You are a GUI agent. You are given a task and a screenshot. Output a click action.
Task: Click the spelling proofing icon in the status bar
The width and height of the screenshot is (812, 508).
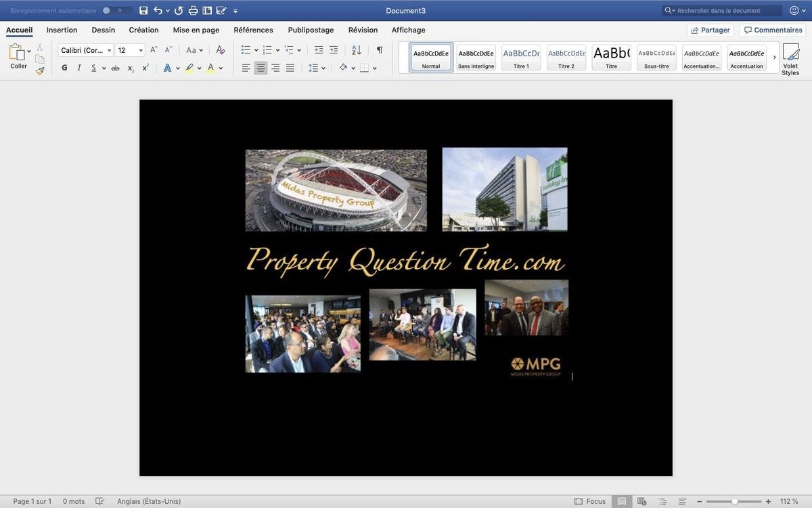coord(100,501)
